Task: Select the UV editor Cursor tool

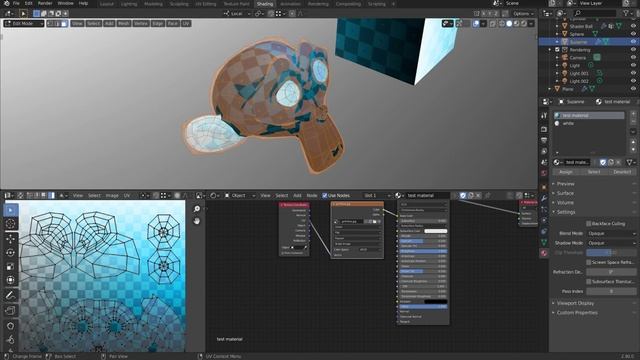Action: tap(11, 224)
